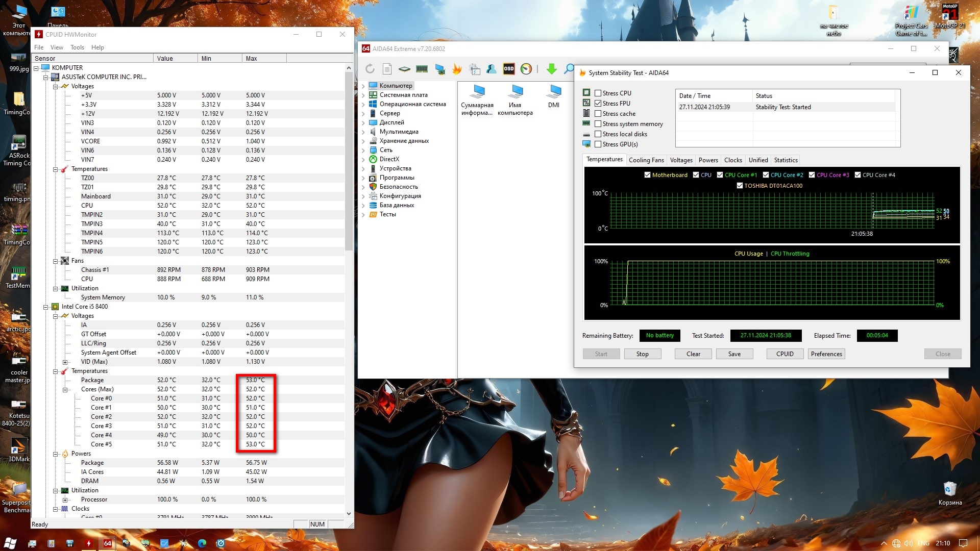Click the green download arrow icon

551,69
